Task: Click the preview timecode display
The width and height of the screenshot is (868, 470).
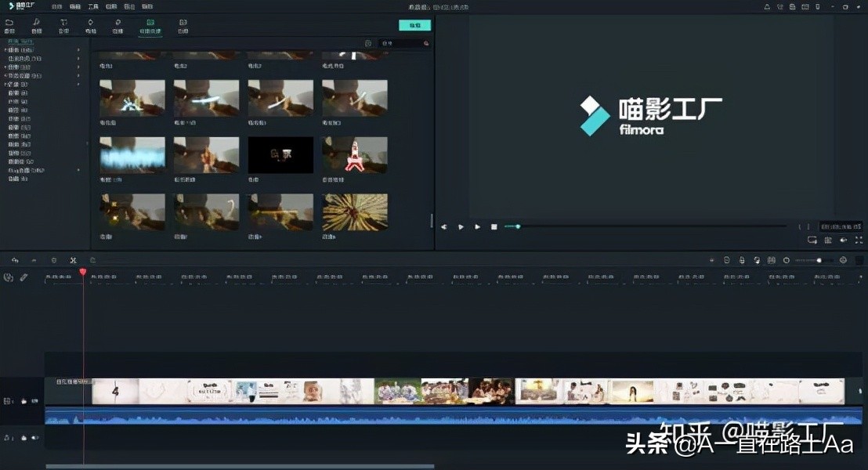Action: (x=841, y=227)
